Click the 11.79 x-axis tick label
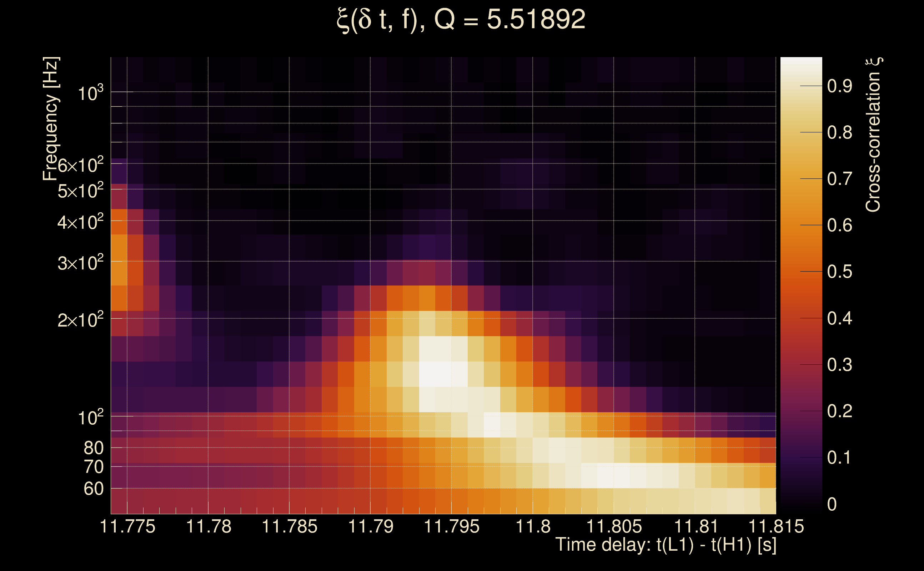Screen dimensions: 924x571 tap(370, 526)
